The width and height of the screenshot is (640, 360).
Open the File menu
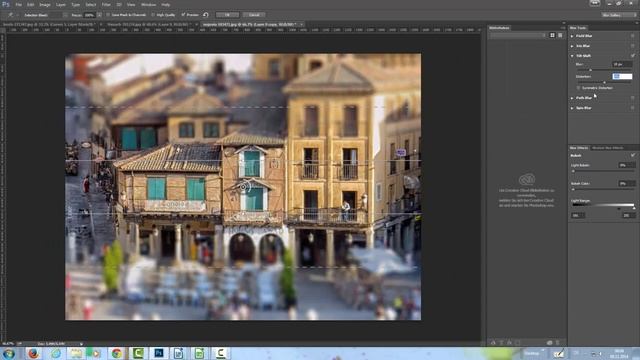[18, 4]
